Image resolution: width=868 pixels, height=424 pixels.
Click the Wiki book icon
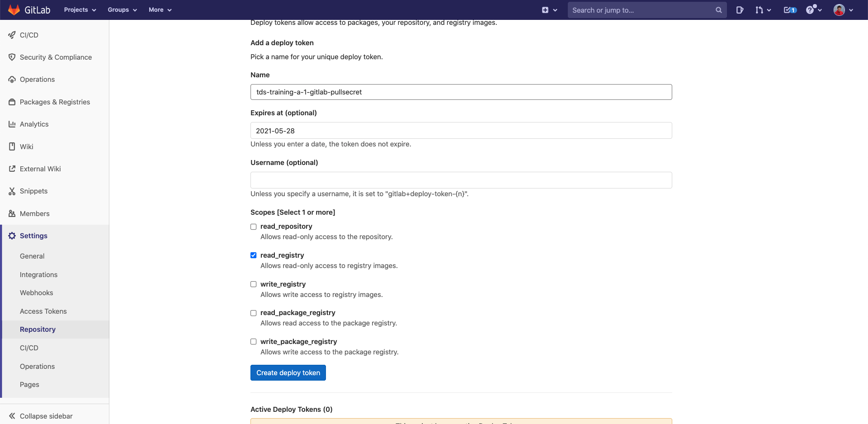12,146
